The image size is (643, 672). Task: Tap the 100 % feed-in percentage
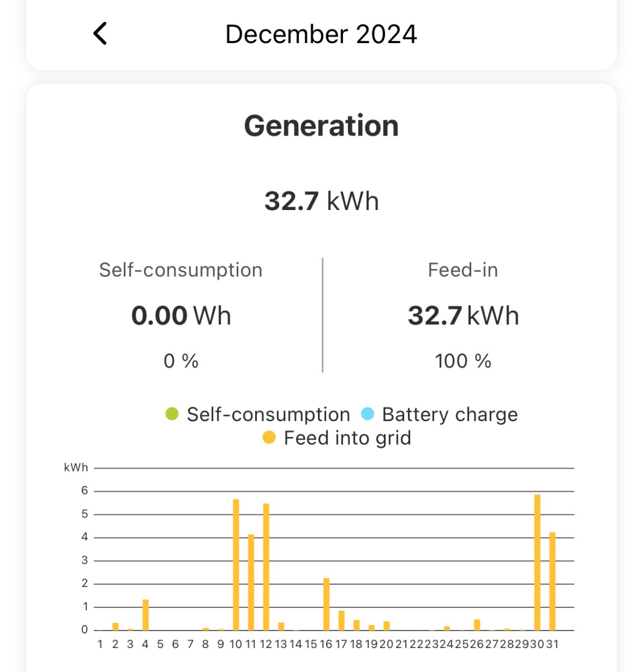coord(463,361)
